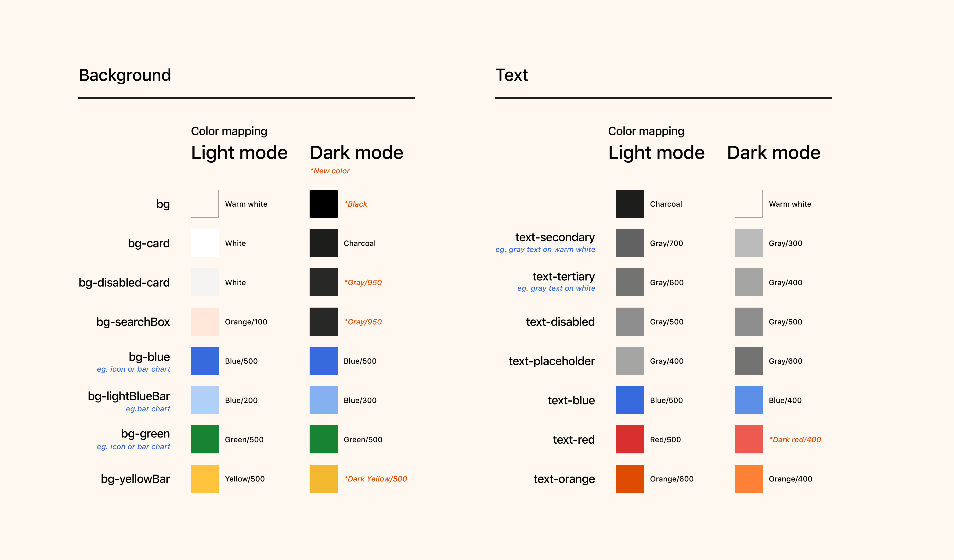954x560 pixels.
Task: Click the 'text-tertiary' token label
Action: coord(564,276)
